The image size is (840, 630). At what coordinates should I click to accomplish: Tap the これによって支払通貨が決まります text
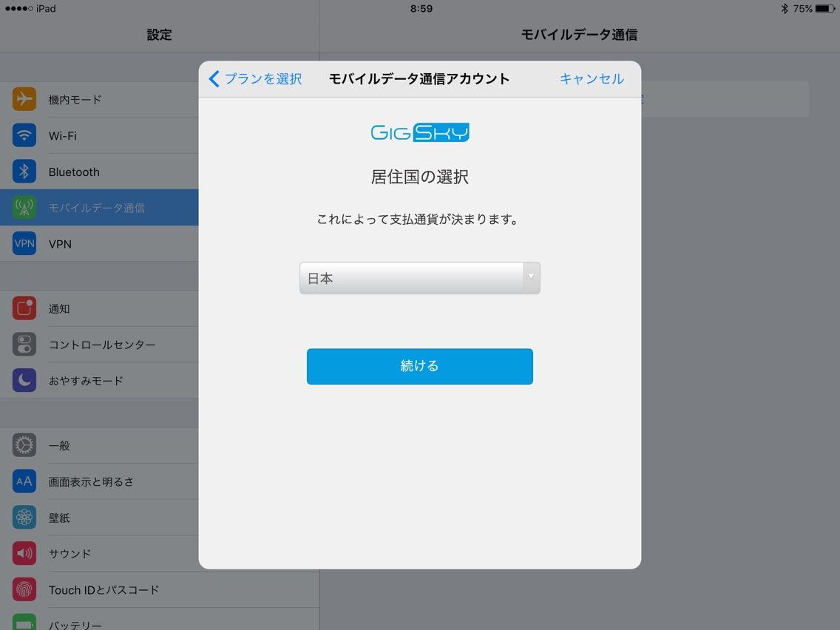417,219
